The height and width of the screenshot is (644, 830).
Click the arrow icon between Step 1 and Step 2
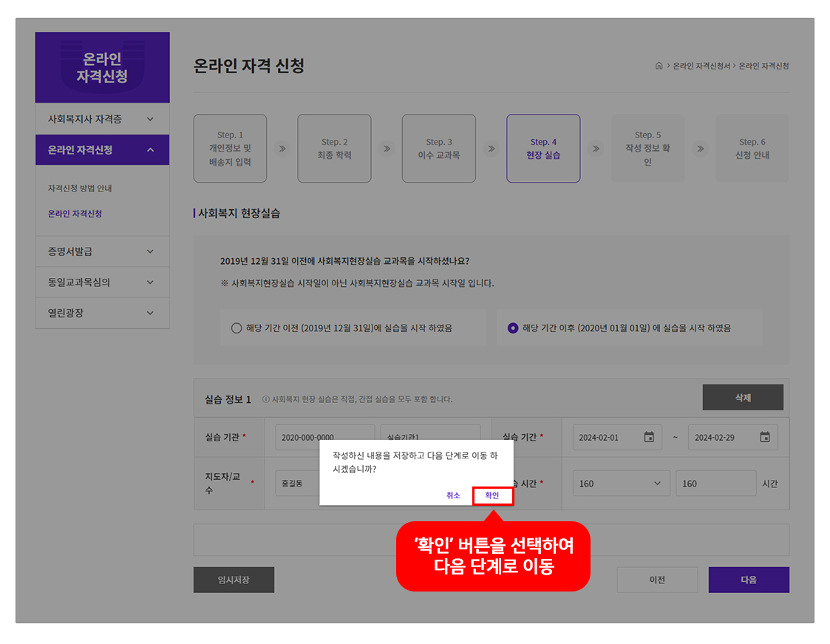pyautogui.click(x=282, y=149)
